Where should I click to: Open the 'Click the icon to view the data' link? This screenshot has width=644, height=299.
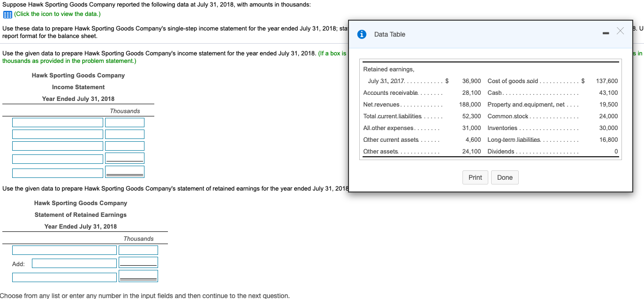(57, 14)
